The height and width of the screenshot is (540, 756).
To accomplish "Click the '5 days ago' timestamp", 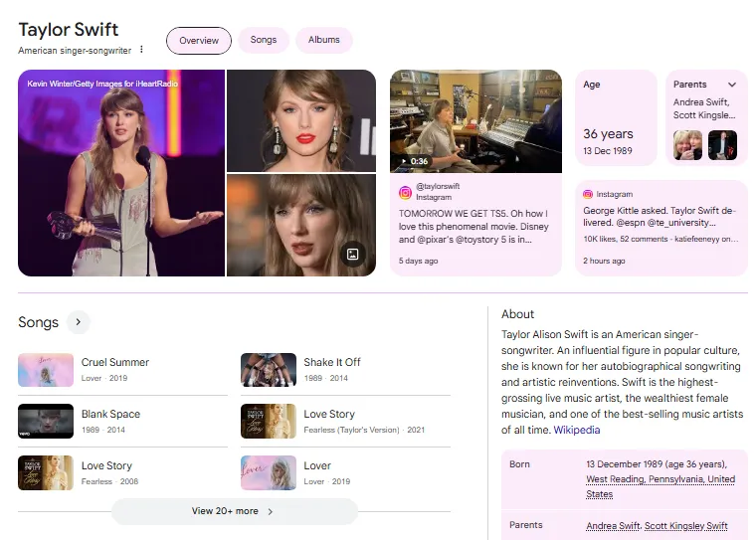I will point(418,261).
